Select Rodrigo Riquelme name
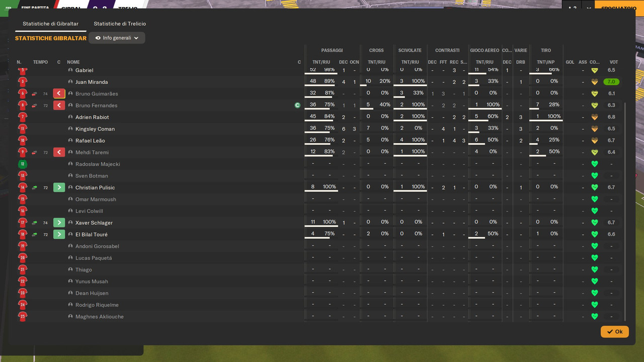The width and height of the screenshot is (644, 362). [x=97, y=305]
